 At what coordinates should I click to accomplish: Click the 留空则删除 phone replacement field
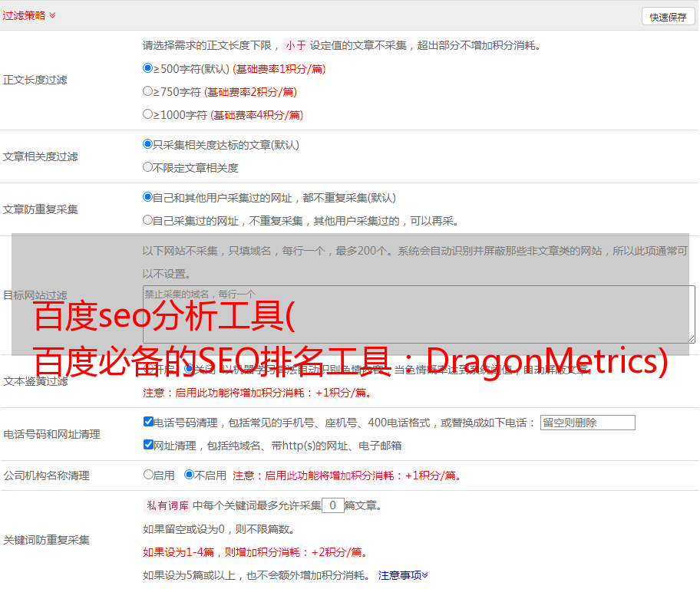coord(587,423)
